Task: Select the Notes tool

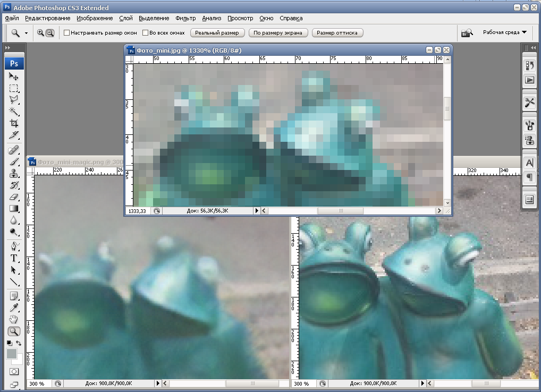Action: tap(14, 296)
